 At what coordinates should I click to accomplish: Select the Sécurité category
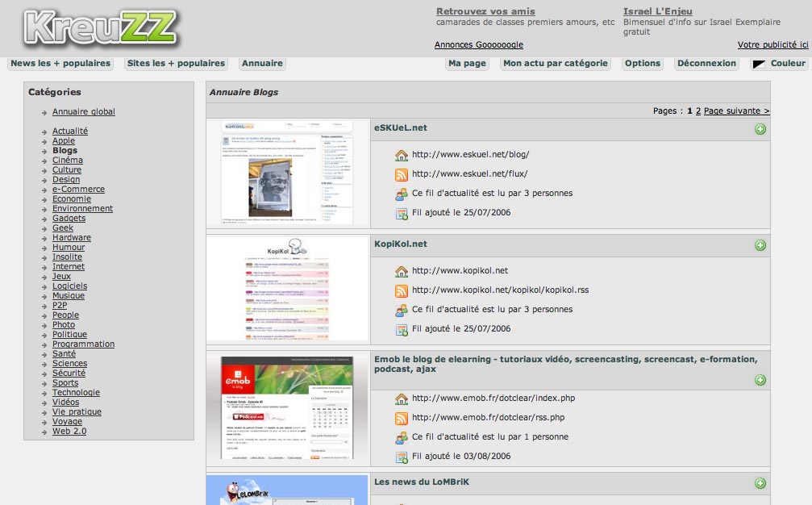pyautogui.click(x=69, y=373)
